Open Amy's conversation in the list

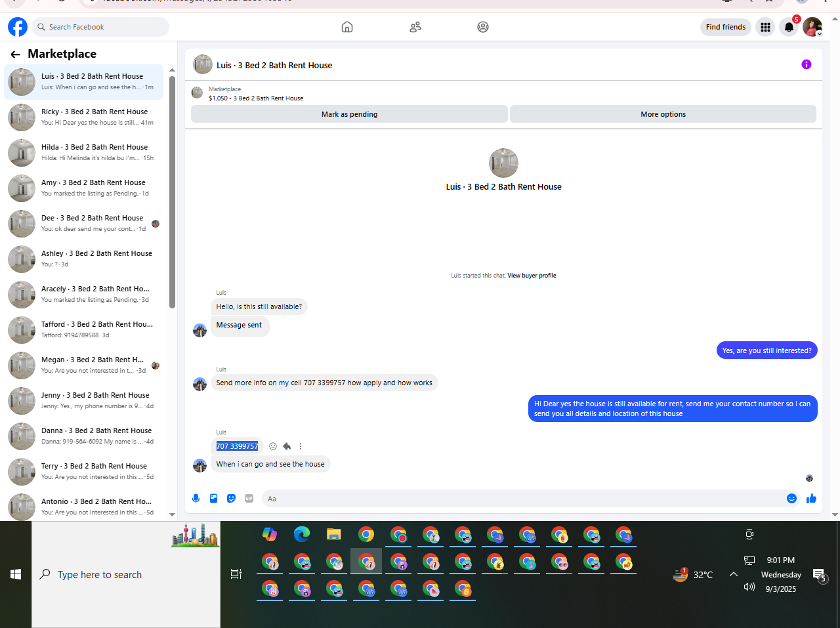(x=83, y=188)
